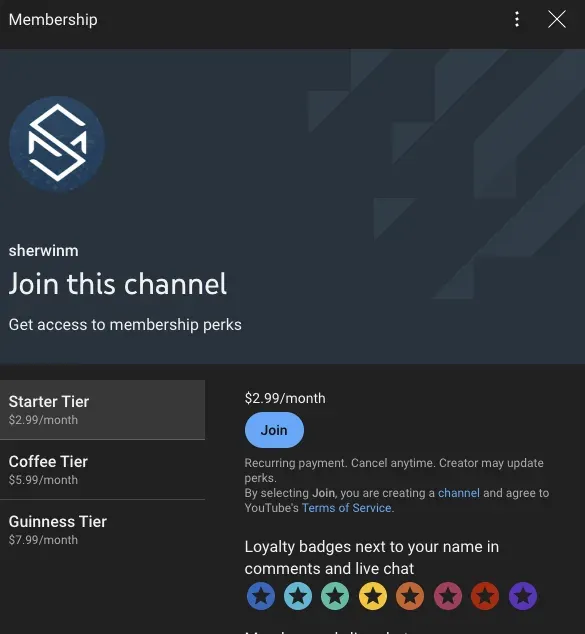Click the pink star loyalty badge
The height and width of the screenshot is (634, 585).
[x=448, y=596]
